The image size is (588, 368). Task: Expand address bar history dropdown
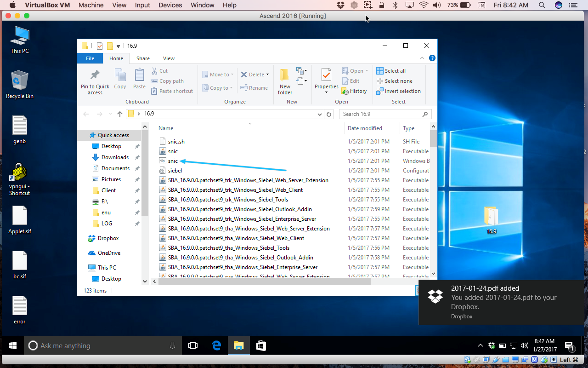pyautogui.click(x=319, y=114)
